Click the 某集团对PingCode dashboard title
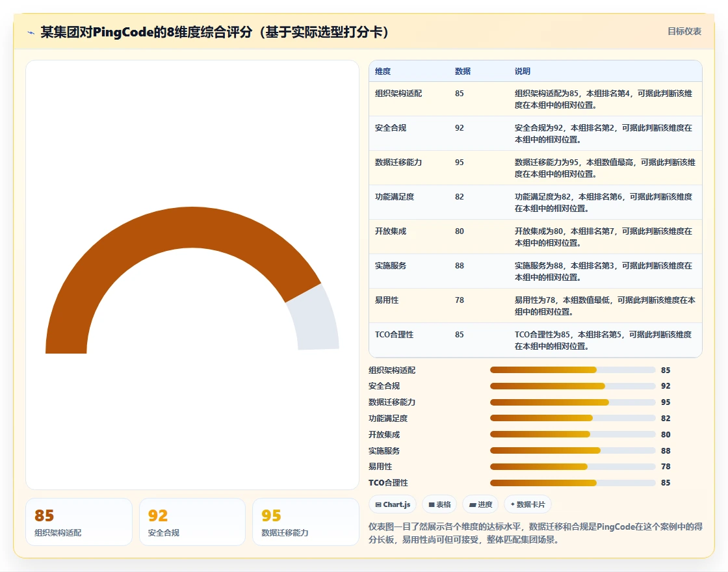This screenshot has width=728, height=572. coord(215,32)
